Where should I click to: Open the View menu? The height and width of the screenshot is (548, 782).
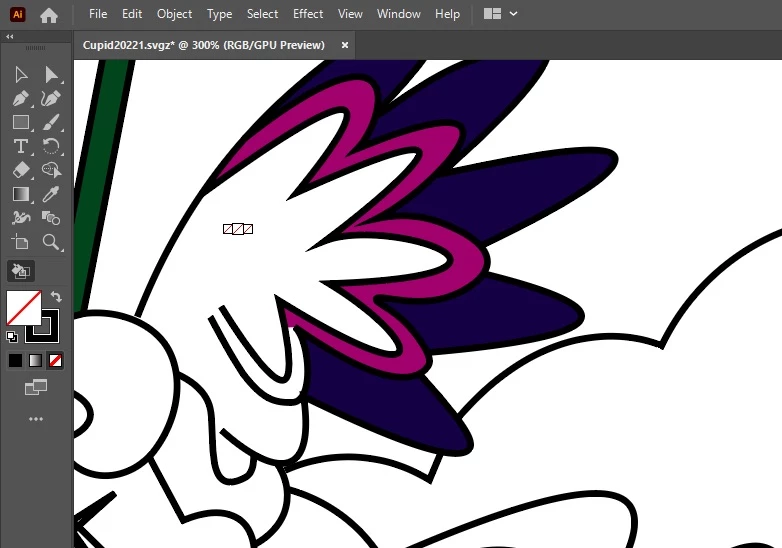350,14
